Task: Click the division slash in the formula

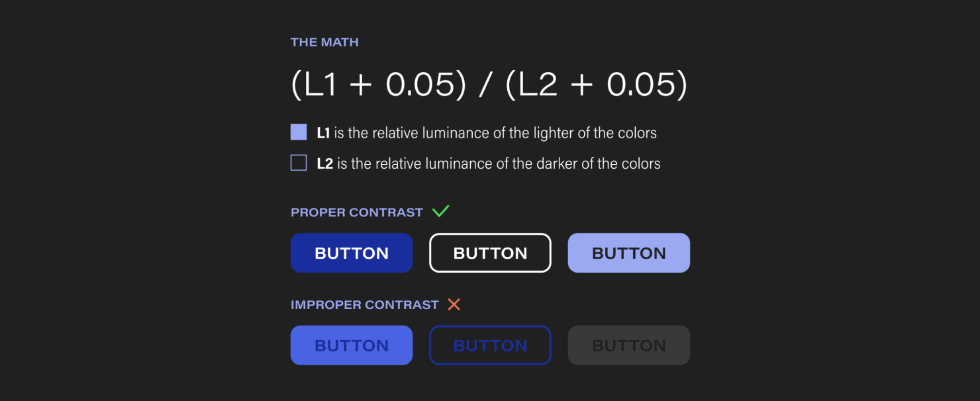Action: pos(486,85)
